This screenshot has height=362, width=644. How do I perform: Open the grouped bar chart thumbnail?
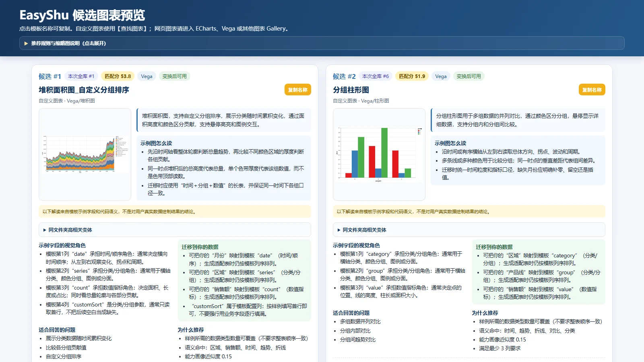(379, 154)
